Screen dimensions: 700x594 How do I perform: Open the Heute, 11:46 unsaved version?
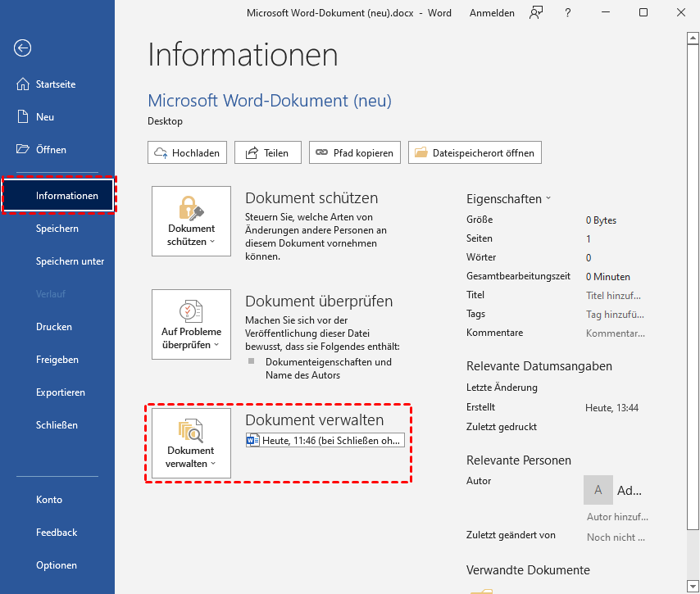(325, 441)
